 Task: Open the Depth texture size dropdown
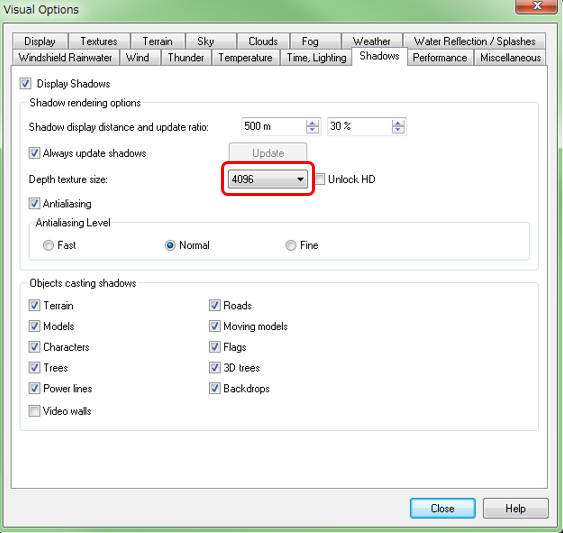click(x=267, y=179)
